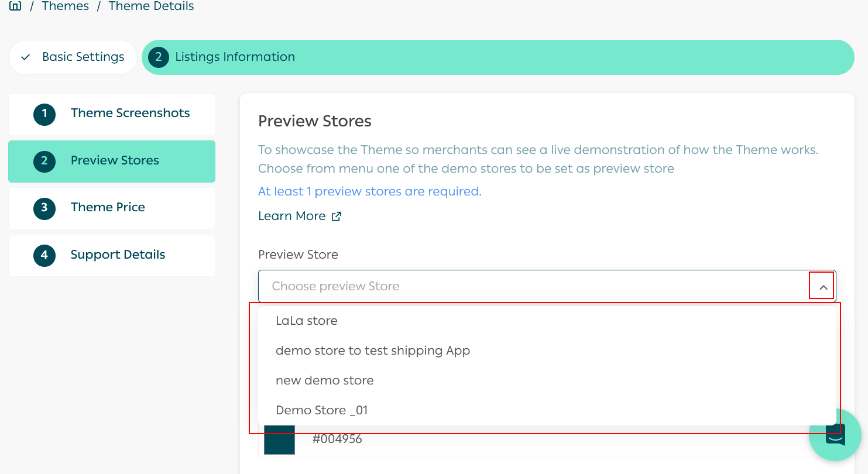Open the Learn More link

coord(292,216)
